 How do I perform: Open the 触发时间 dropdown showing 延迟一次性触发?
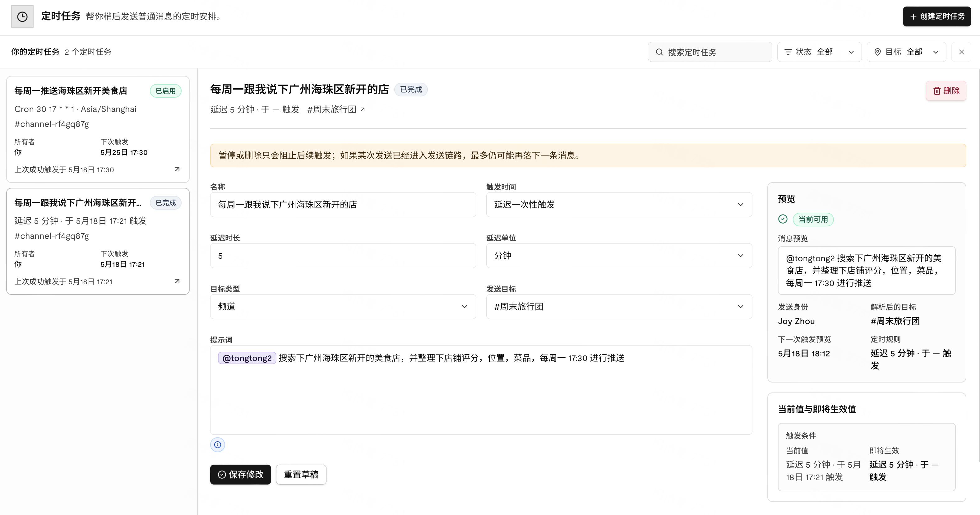tap(619, 205)
